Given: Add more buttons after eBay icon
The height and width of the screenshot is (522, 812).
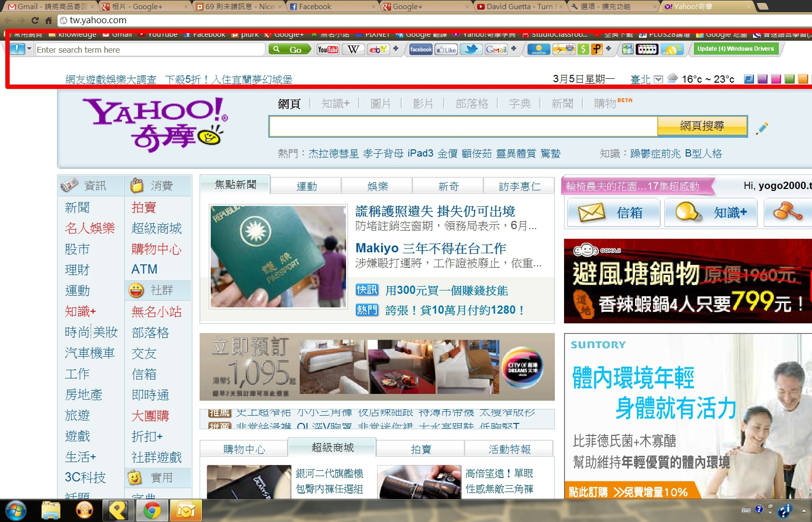Looking at the screenshot, I should tap(396, 48).
